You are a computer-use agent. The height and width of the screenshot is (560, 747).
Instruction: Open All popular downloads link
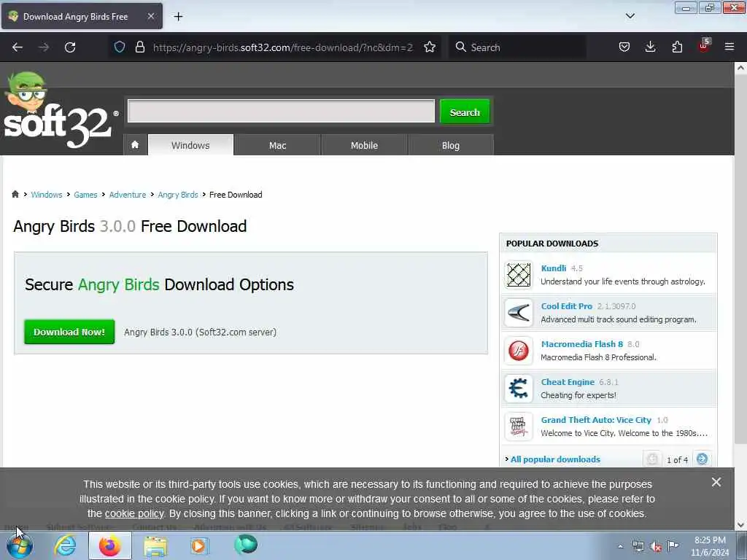point(555,459)
